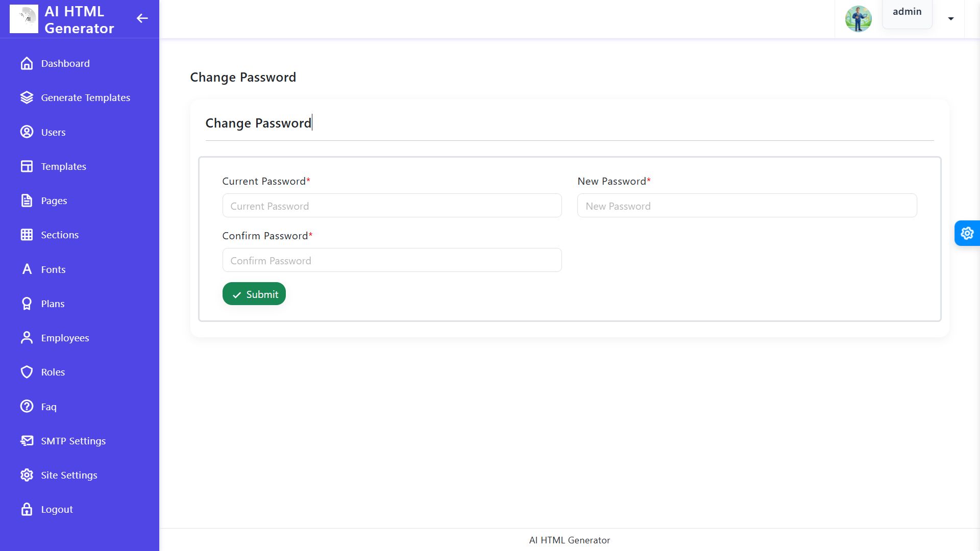This screenshot has width=980, height=551.
Task: Collapse sidebar with the back arrow
Action: coord(142,19)
